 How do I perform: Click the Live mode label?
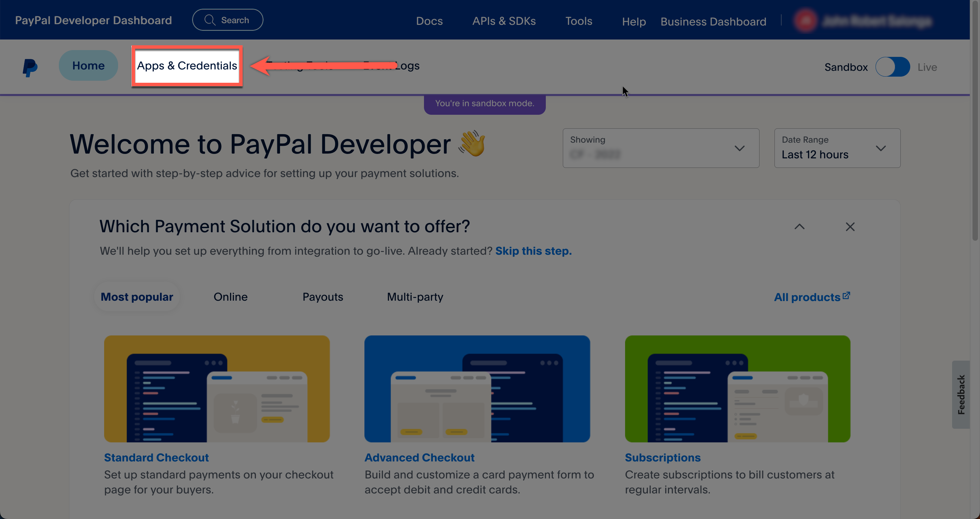tap(927, 67)
